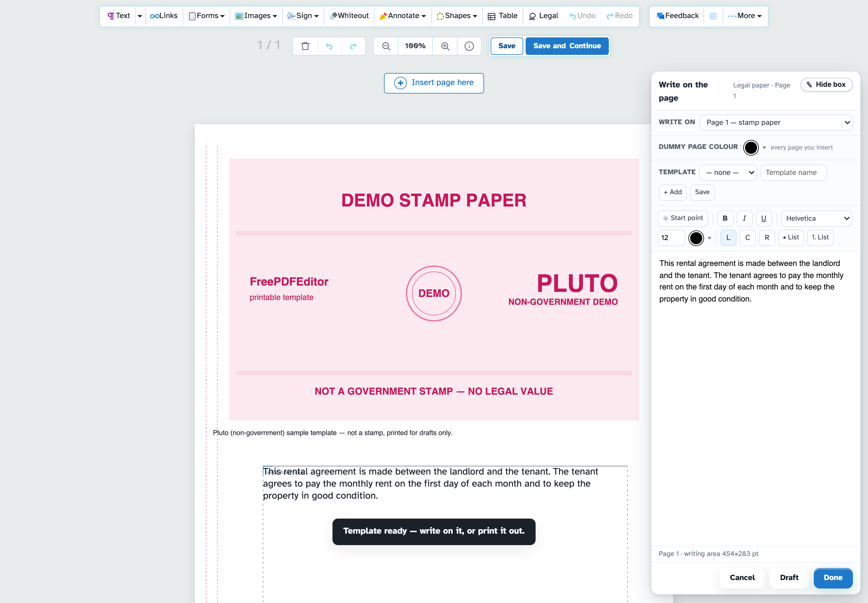Image resolution: width=868 pixels, height=603 pixels.
Task: Toggle Italic formatting
Action: [x=744, y=218]
